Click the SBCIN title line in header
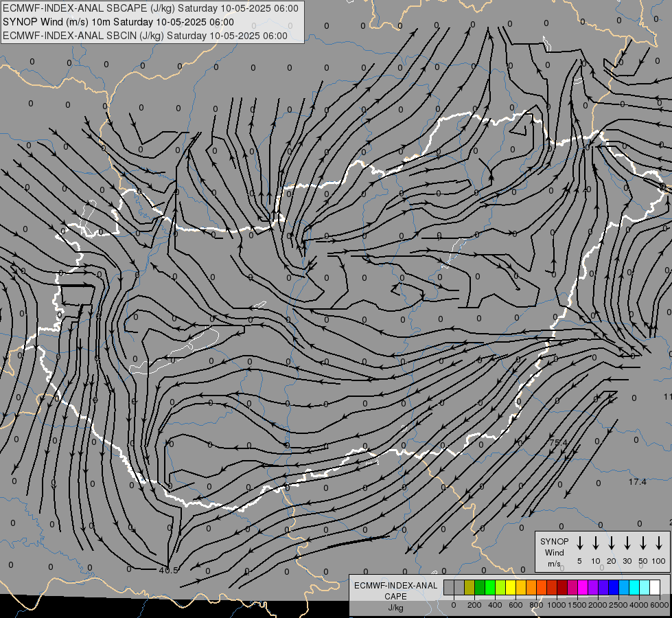 pos(145,36)
